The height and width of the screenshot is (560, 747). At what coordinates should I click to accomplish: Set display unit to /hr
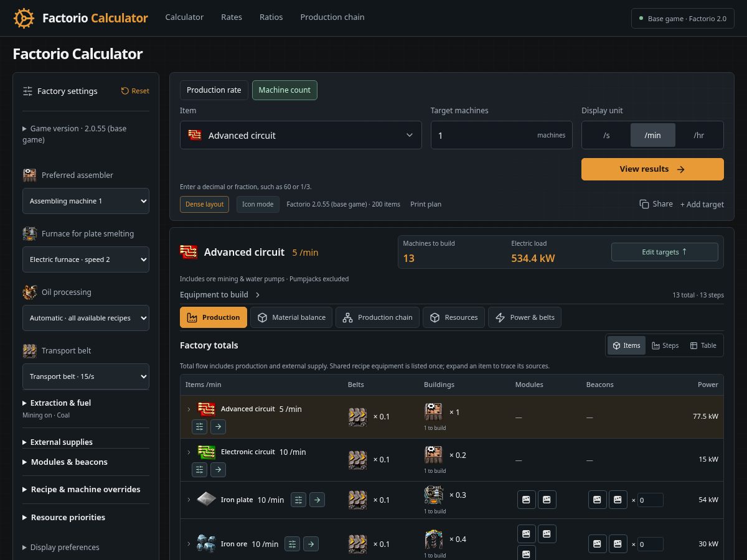[x=699, y=135]
